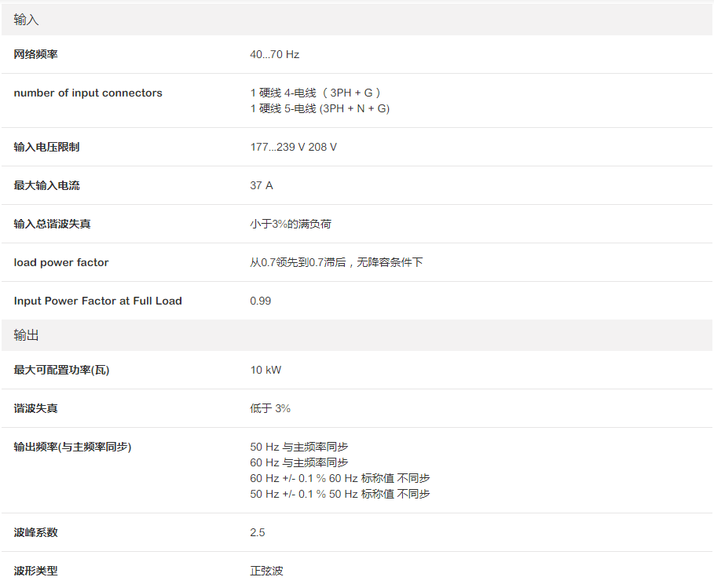Click the 网络频率 row label
Screen dimensions: 714x588
click(x=36, y=54)
